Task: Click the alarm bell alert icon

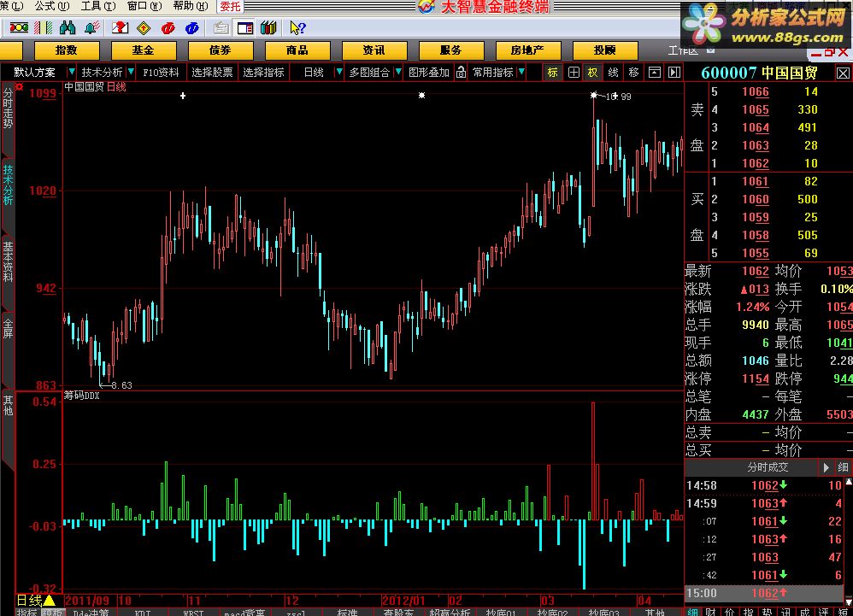Action: 92,27
